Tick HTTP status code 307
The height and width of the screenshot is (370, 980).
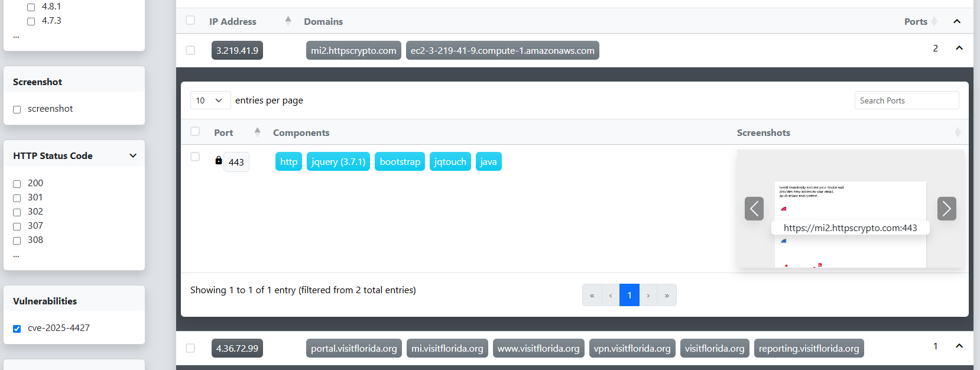(x=17, y=226)
